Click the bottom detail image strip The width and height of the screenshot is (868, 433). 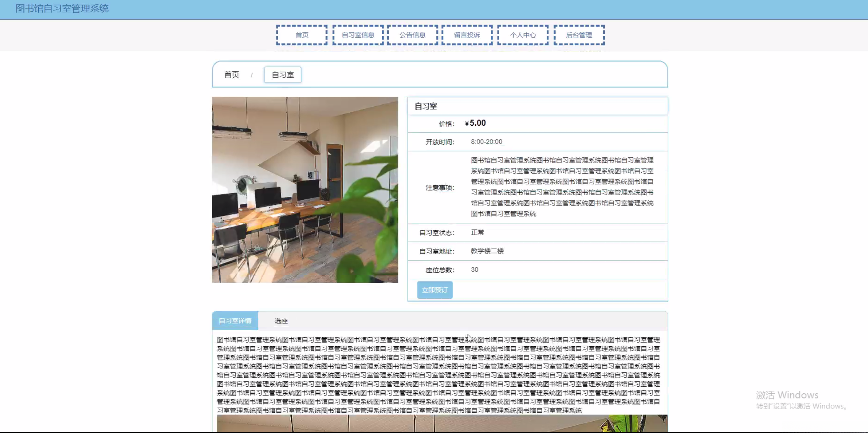[x=442, y=424]
